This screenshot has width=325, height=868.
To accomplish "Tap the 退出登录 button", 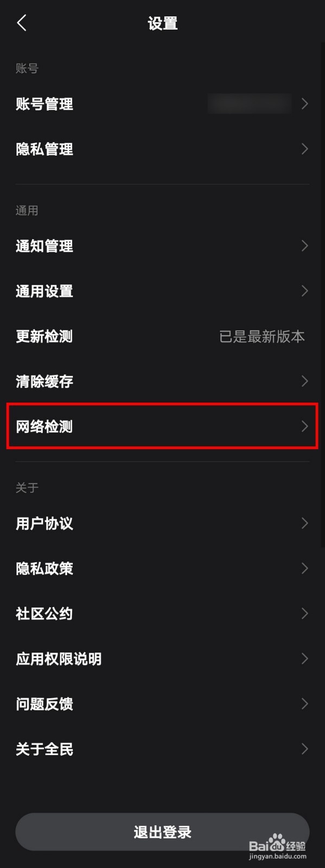I will [162, 832].
